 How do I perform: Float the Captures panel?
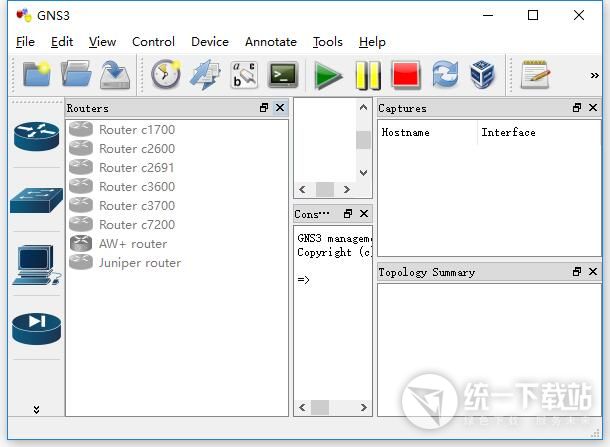click(x=577, y=108)
